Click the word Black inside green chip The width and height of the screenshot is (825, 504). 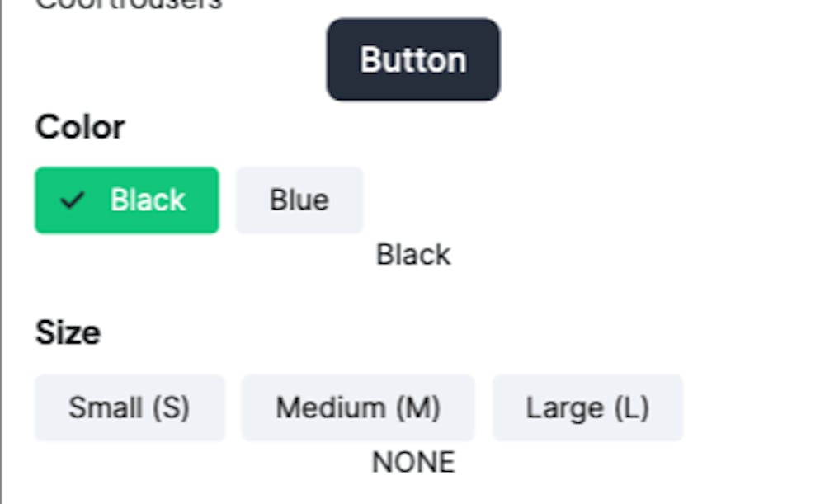pos(148,200)
